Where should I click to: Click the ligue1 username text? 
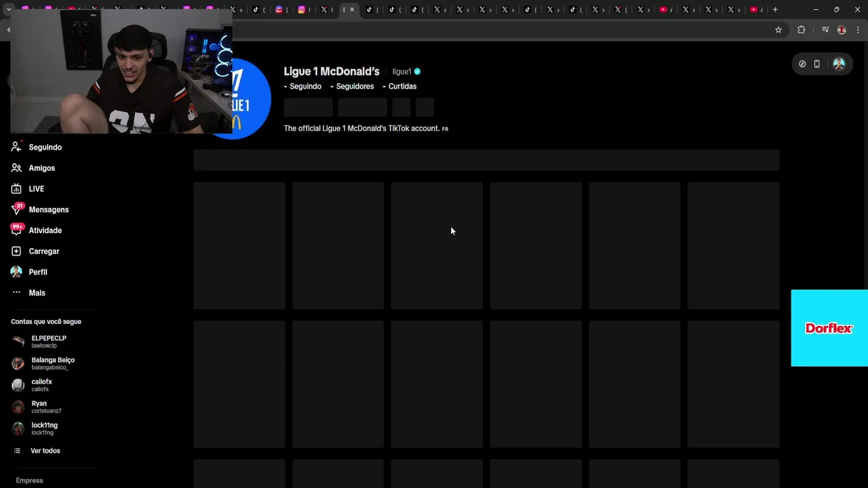click(x=401, y=71)
